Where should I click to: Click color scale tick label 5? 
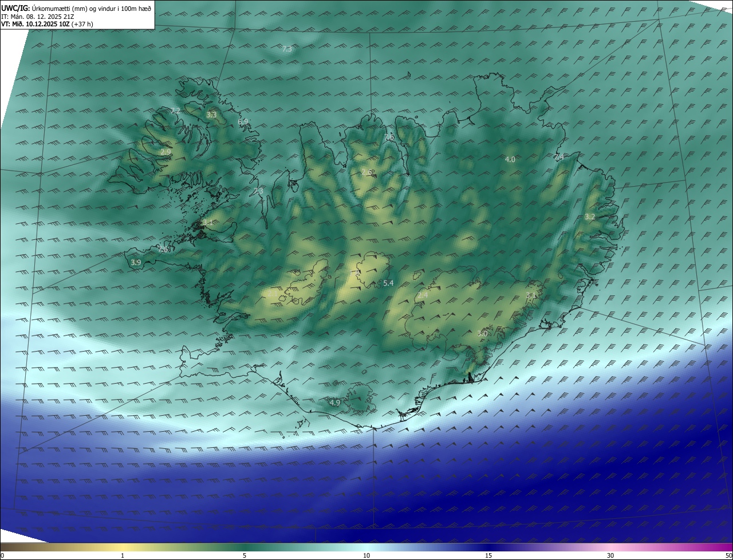pos(245,555)
